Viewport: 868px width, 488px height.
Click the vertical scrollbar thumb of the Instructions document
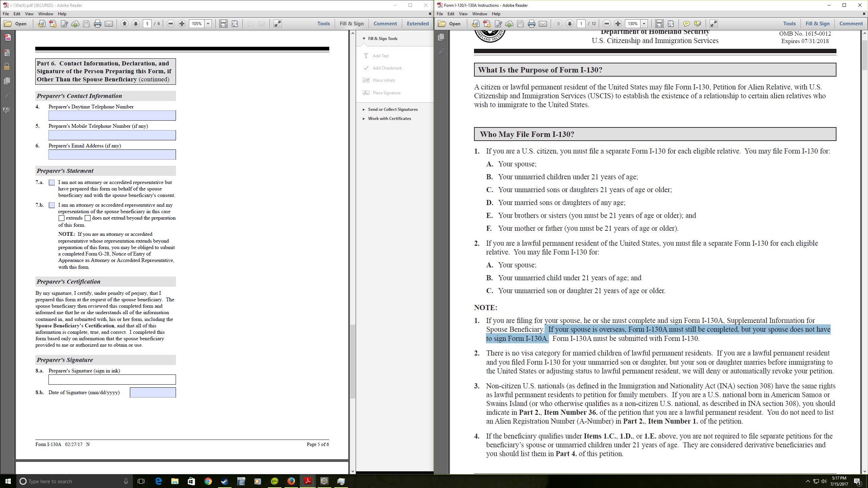pyautogui.click(x=865, y=55)
